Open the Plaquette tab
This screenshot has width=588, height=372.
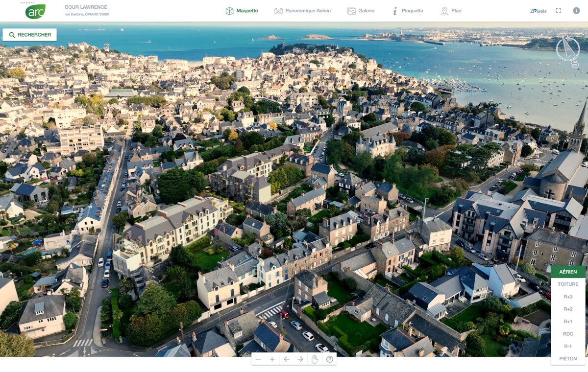click(407, 11)
